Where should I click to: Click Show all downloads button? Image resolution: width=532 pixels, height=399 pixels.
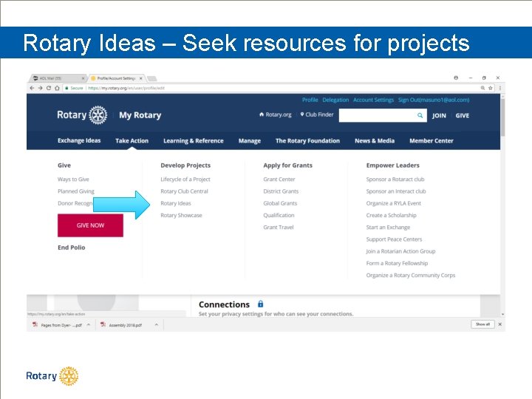click(x=482, y=324)
